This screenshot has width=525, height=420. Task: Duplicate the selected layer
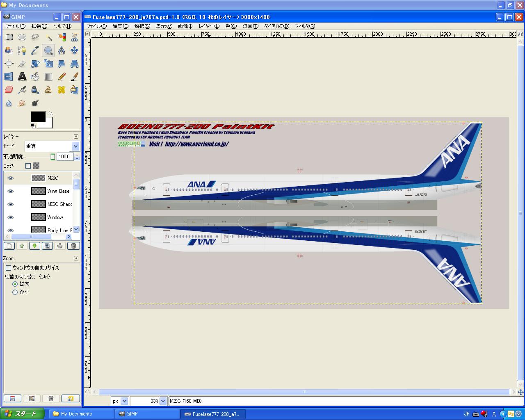pyautogui.click(x=48, y=246)
